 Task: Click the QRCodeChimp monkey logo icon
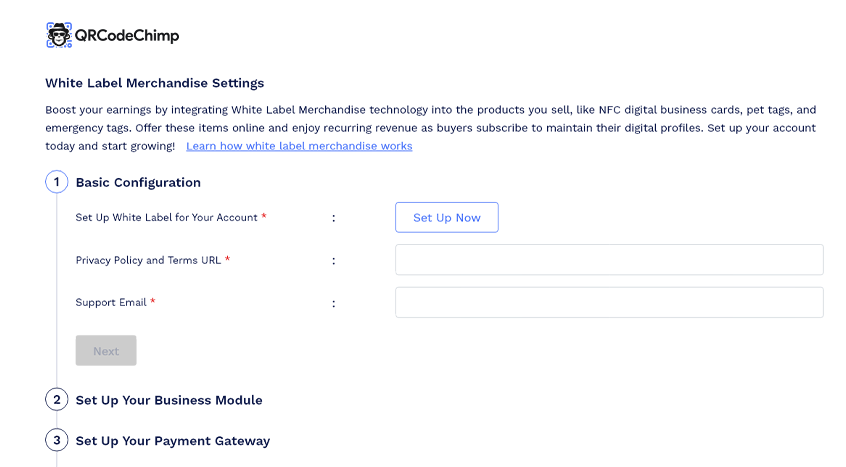pos(59,35)
